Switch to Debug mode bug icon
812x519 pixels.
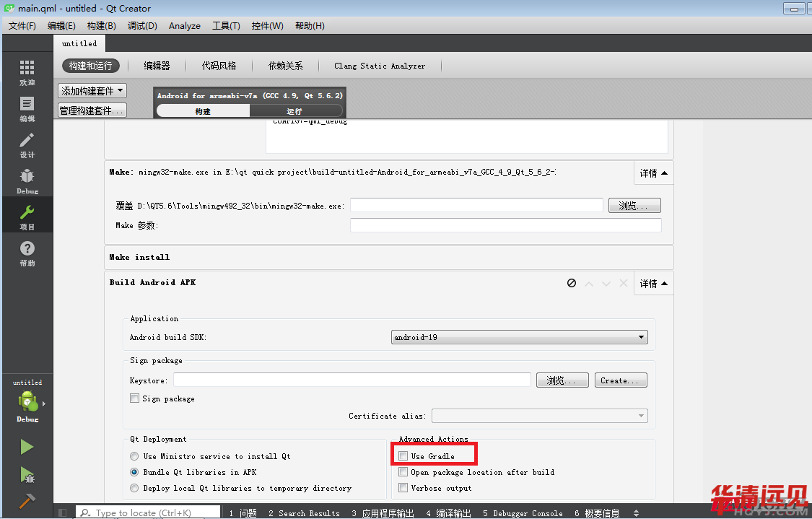(27, 180)
